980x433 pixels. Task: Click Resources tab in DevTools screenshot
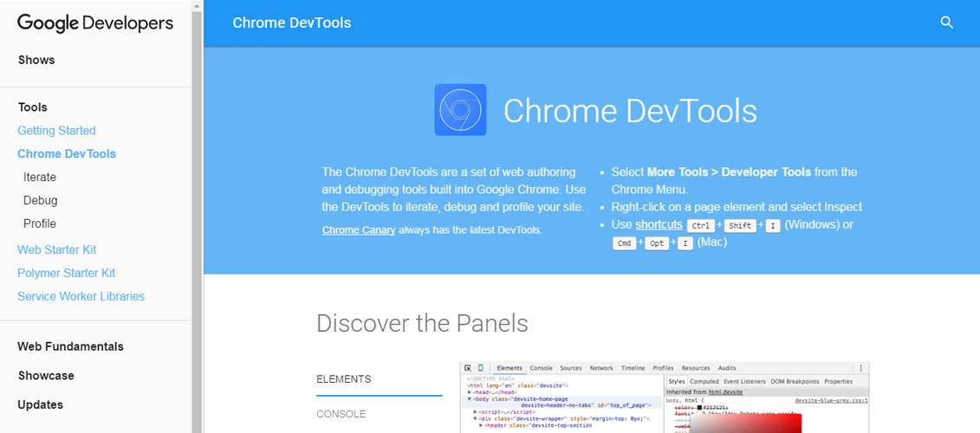coord(696,368)
